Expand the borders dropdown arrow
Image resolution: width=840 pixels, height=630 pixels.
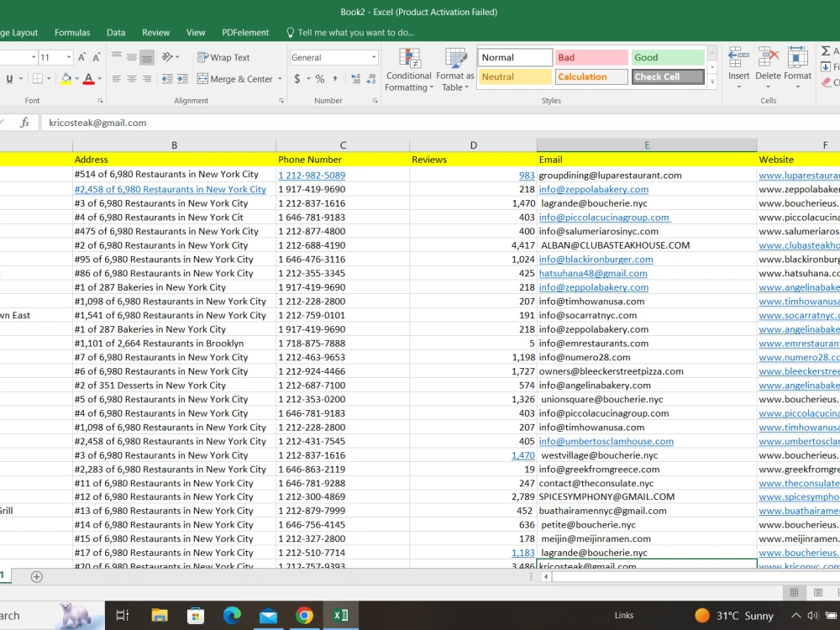tap(49, 79)
